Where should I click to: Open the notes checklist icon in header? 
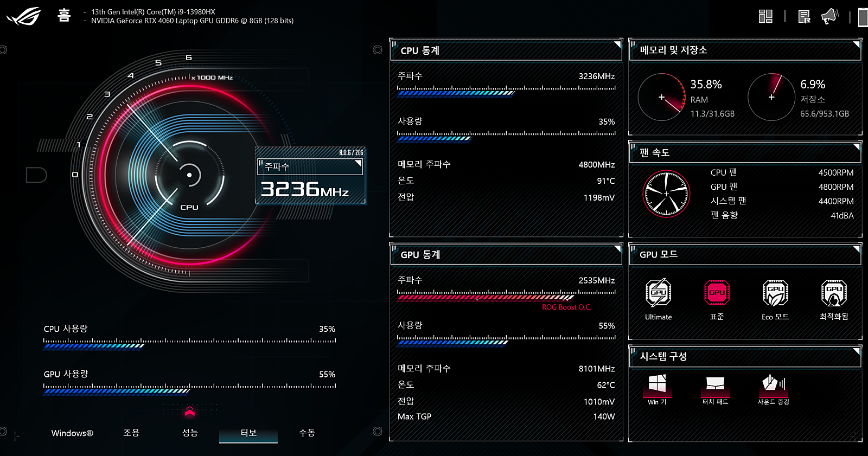tap(805, 16)
